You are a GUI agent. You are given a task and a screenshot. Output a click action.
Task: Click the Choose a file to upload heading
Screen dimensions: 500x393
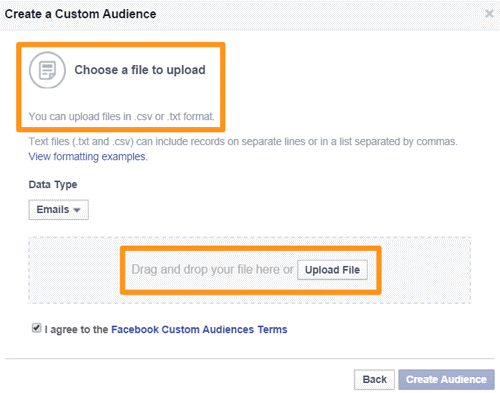[140, 70]
